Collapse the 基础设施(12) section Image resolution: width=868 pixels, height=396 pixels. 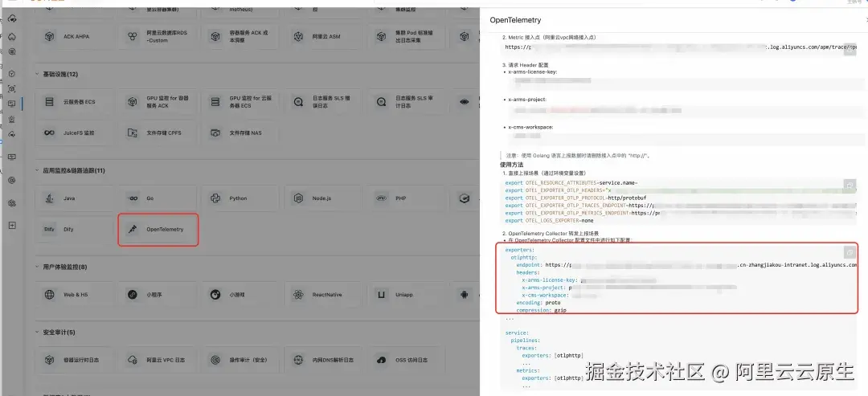point(38,74)
